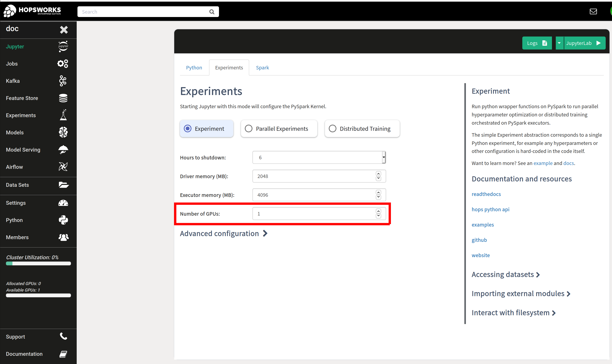Click the Python logo in the sidebar
Image resolution: width=612 pixels, height=364 pixels.
[x=63, y=220]
